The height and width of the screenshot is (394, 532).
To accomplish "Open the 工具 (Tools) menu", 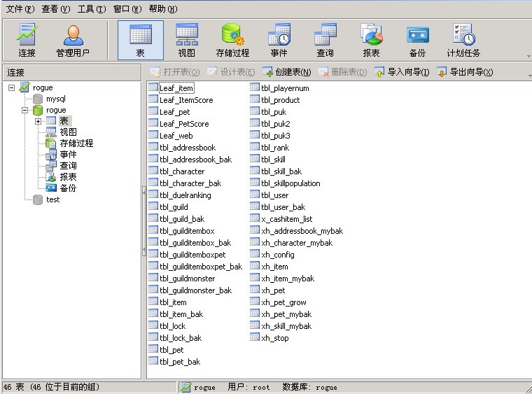I will [x=91, y=9].
